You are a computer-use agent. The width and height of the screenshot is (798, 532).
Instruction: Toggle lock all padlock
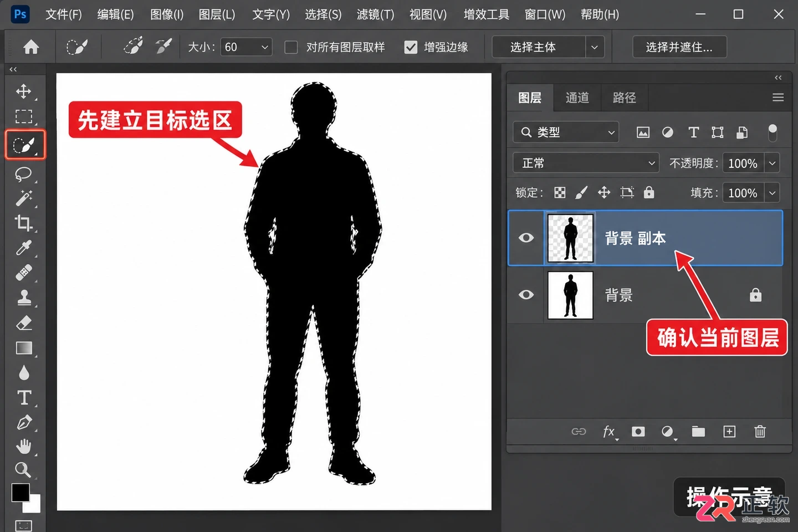point(649,192)
